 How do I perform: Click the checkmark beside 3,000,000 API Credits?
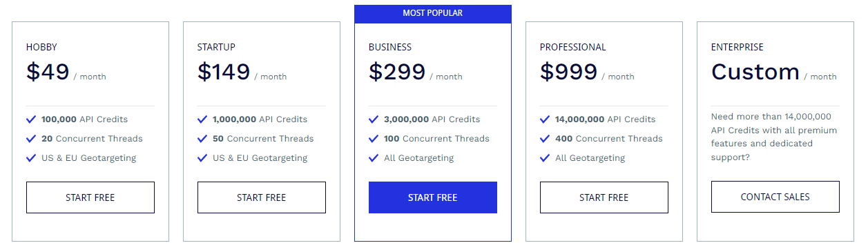374,119
